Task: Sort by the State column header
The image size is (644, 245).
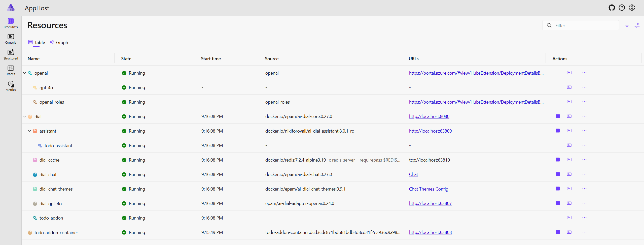Action: coord(126,58)
